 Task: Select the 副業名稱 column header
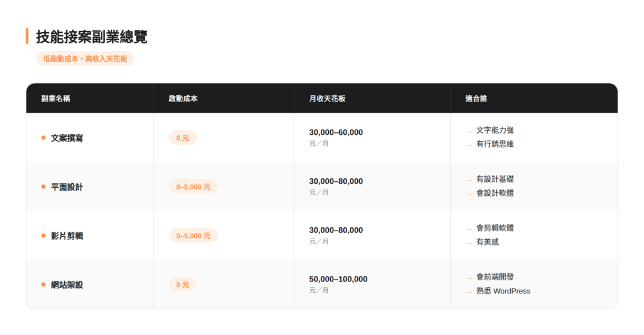pos(55,99)
